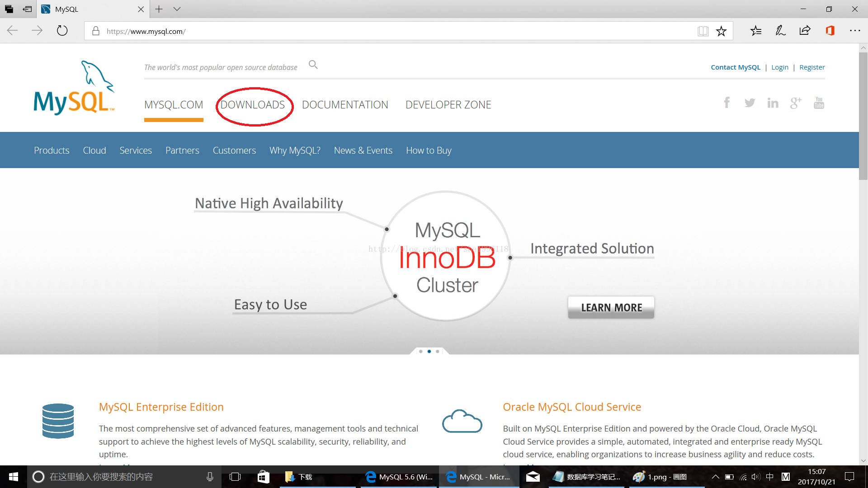Viewport: 868px width, 488px height.
Task: Click the Enterprise Edition database icon
Action: point(58,421)
